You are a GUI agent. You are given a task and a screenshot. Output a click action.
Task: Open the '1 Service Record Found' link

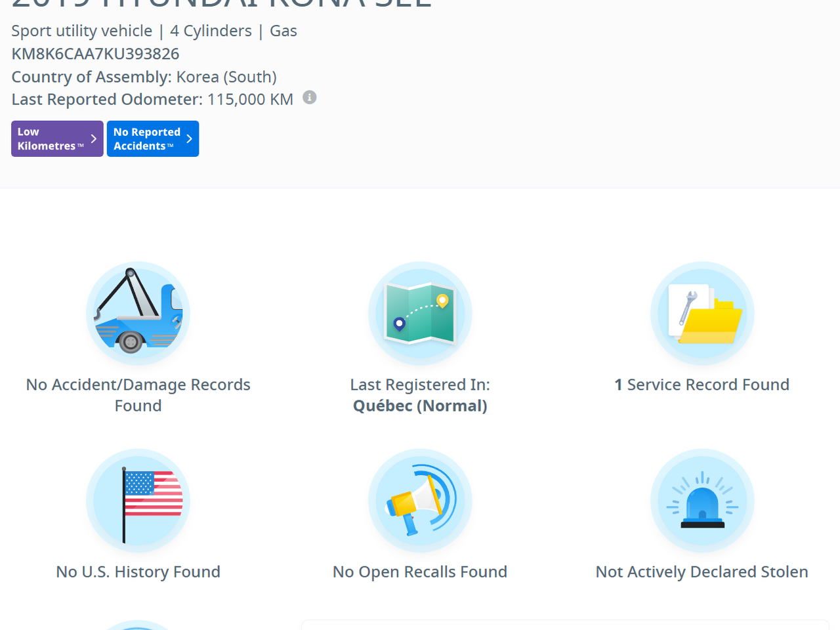pos(702,385)
